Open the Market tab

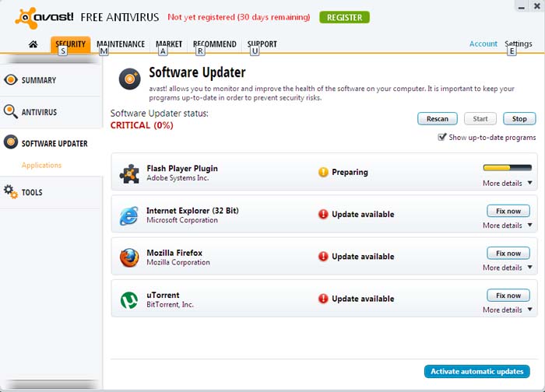point(169,44)
